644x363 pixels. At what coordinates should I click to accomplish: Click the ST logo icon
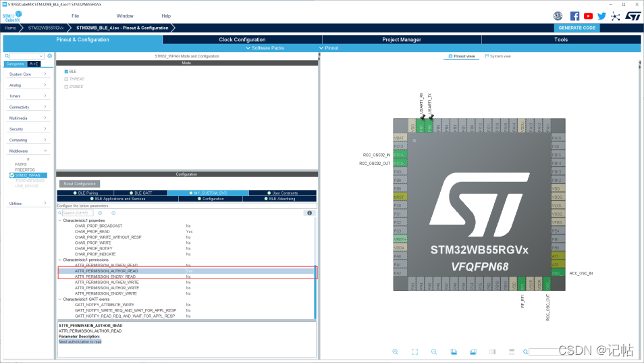point(633,16)
